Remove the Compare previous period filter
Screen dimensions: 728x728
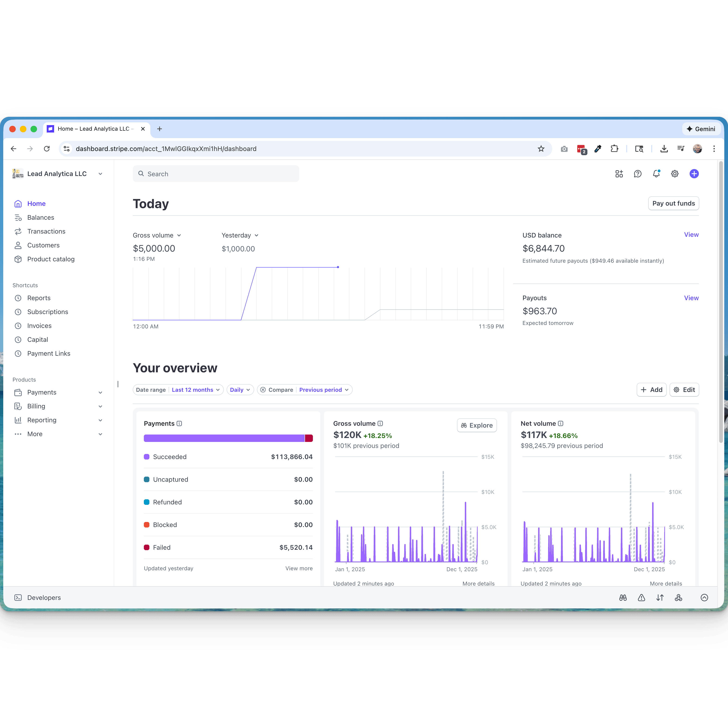tap(263, 390)
